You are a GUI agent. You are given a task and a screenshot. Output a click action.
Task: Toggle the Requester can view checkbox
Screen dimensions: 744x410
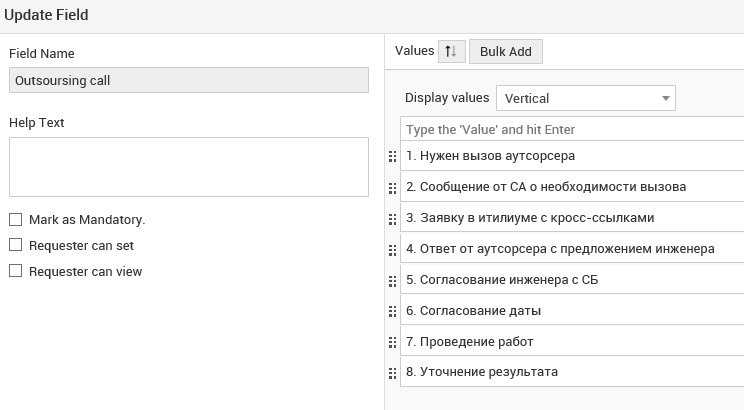pyautogui.click(x=15, y=271)
